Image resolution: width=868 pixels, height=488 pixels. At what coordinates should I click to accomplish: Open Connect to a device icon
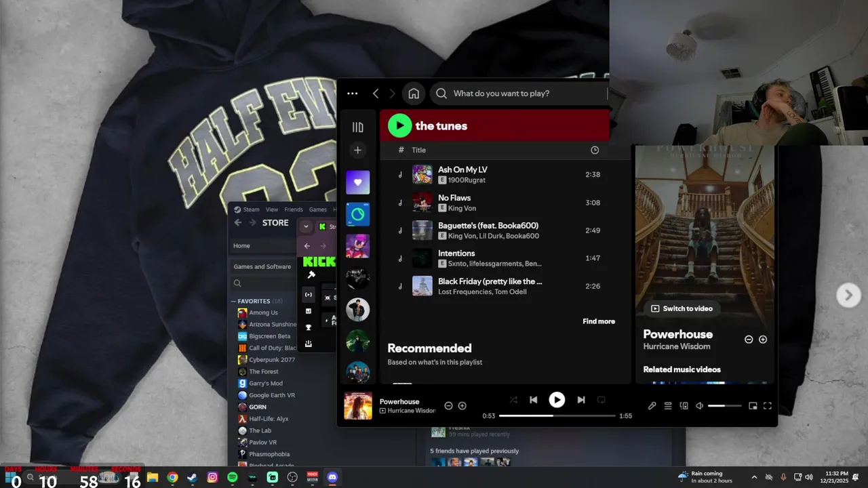[684, 406]
